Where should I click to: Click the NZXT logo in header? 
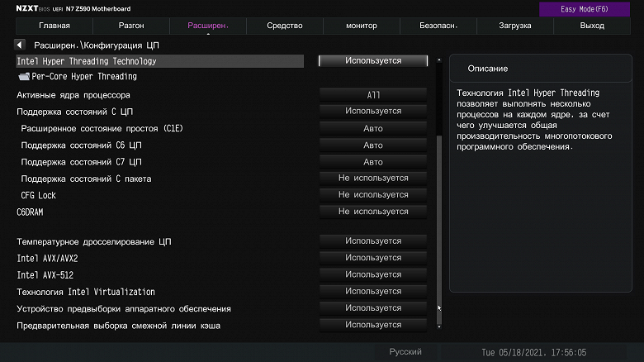[29, 8]
